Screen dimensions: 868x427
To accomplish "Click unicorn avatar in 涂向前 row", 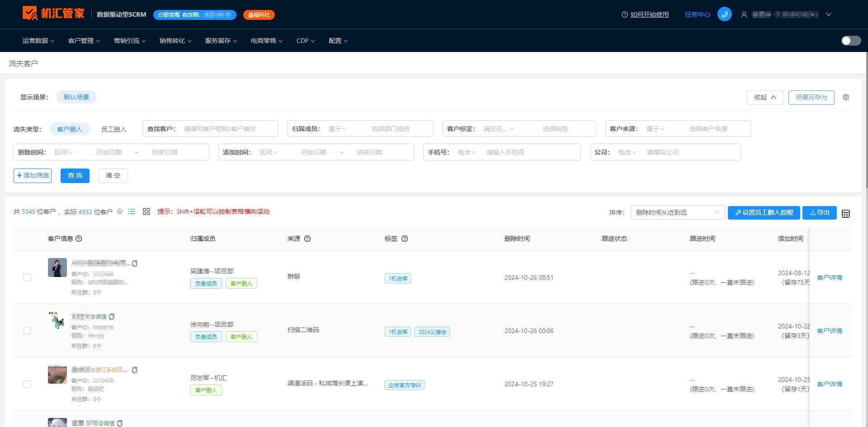I will [57, 321].
